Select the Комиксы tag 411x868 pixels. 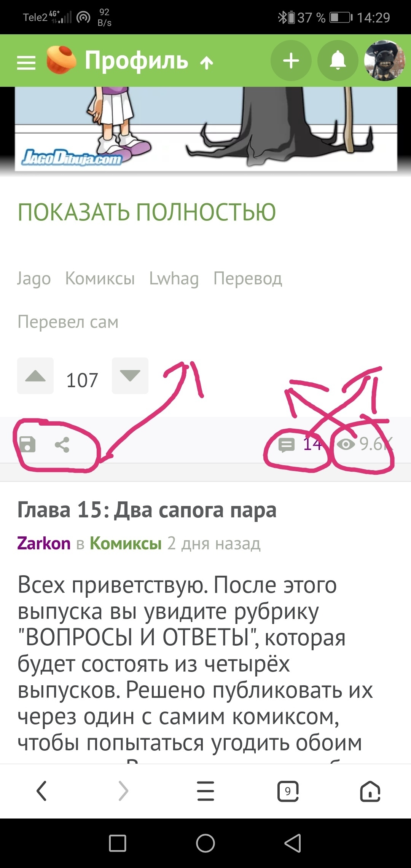coord(100,279)
